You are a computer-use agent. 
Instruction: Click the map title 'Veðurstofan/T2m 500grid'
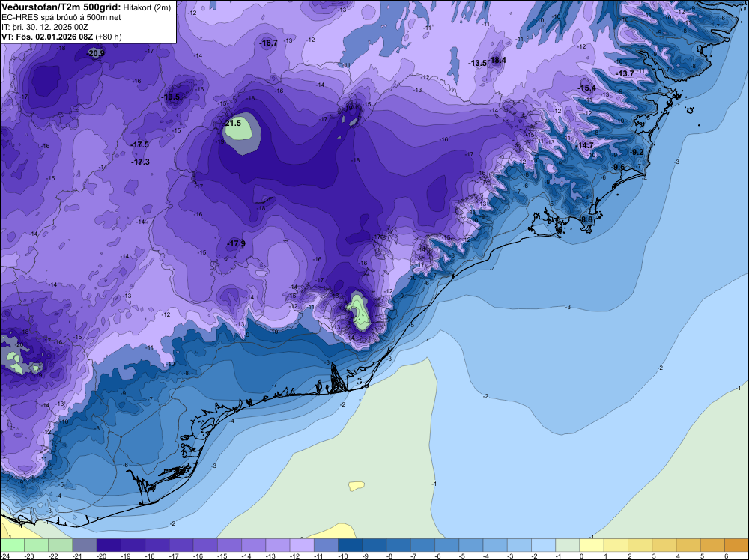[61, 7]
